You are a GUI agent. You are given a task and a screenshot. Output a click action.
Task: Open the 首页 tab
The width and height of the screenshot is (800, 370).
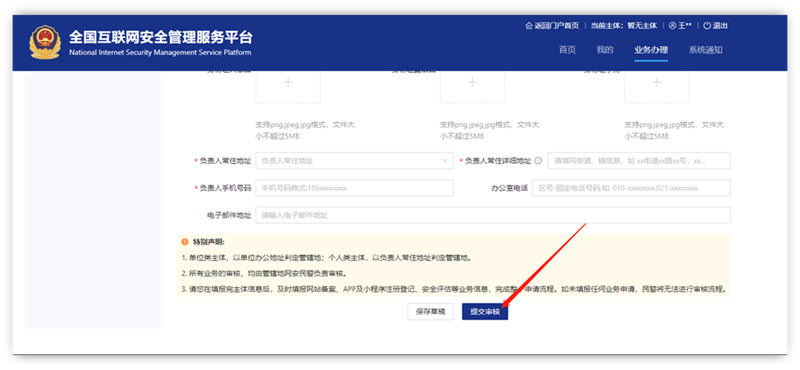tap(567, 50)
